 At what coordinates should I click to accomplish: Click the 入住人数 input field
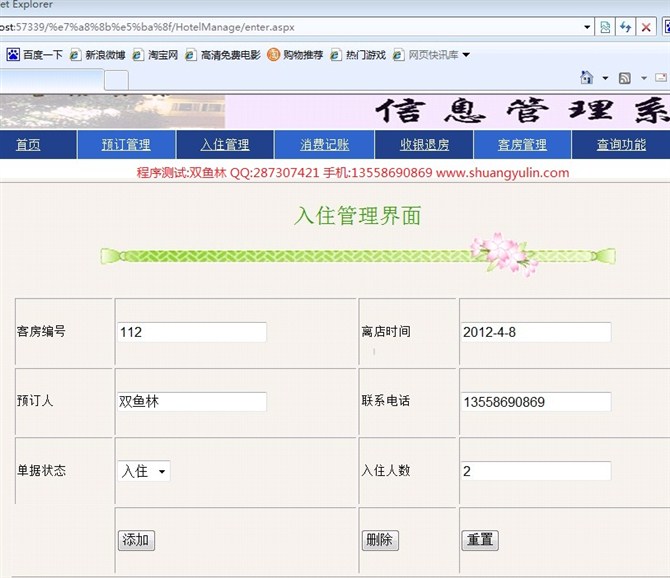coord(536,471)
